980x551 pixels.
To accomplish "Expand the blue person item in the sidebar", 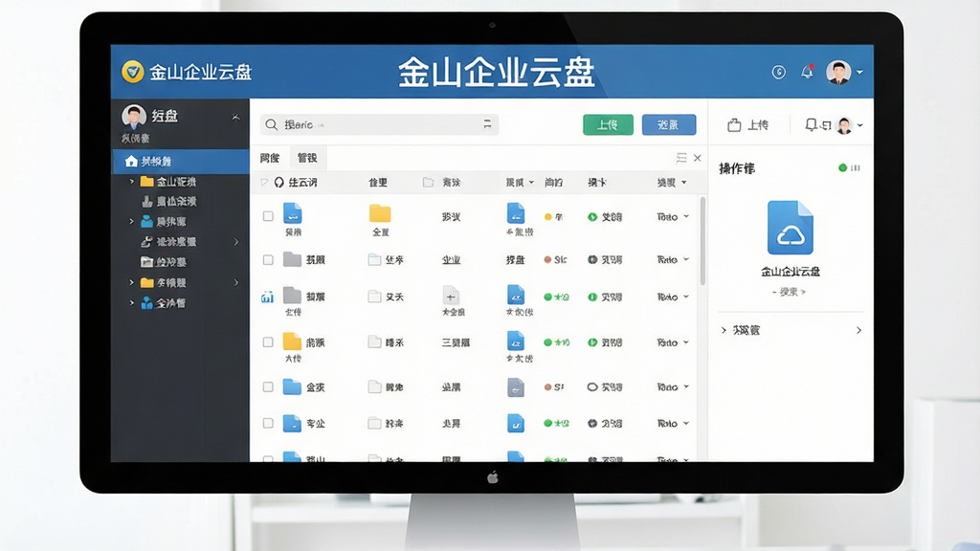I will (x=131, y=222).
